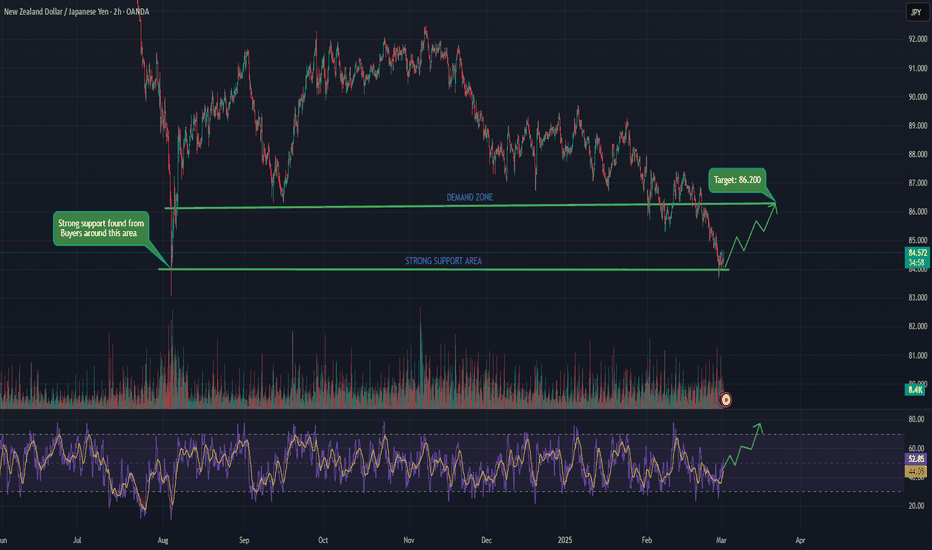Click the bar countdown 34:58

pyautogui.click(x=917, y=262)
